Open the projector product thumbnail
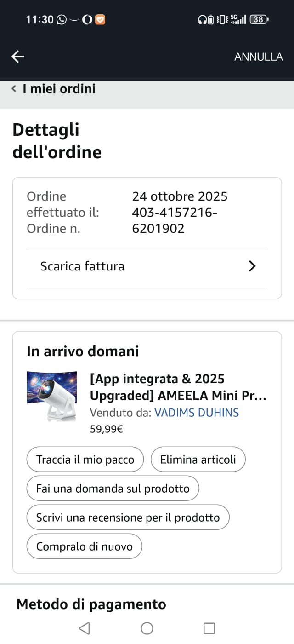The image size is (294, 644). (x=52, y=396)
